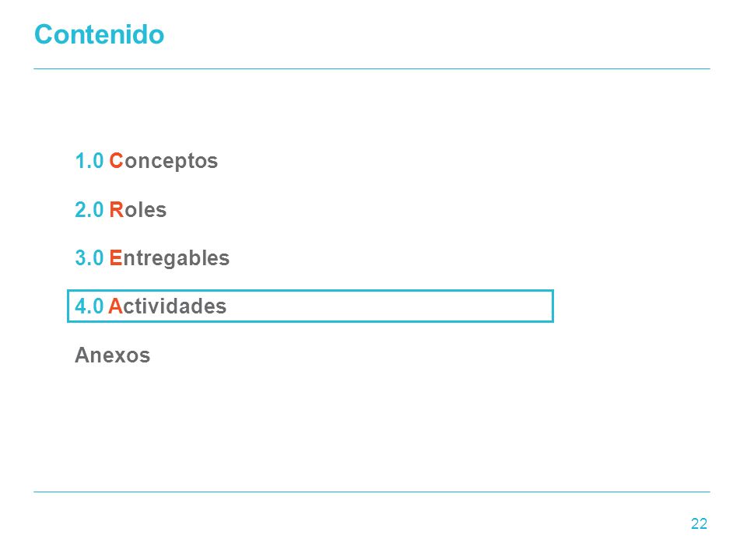747x560 pixels.
Task: Click the 1.0 section number
Action: click(89, 161)
